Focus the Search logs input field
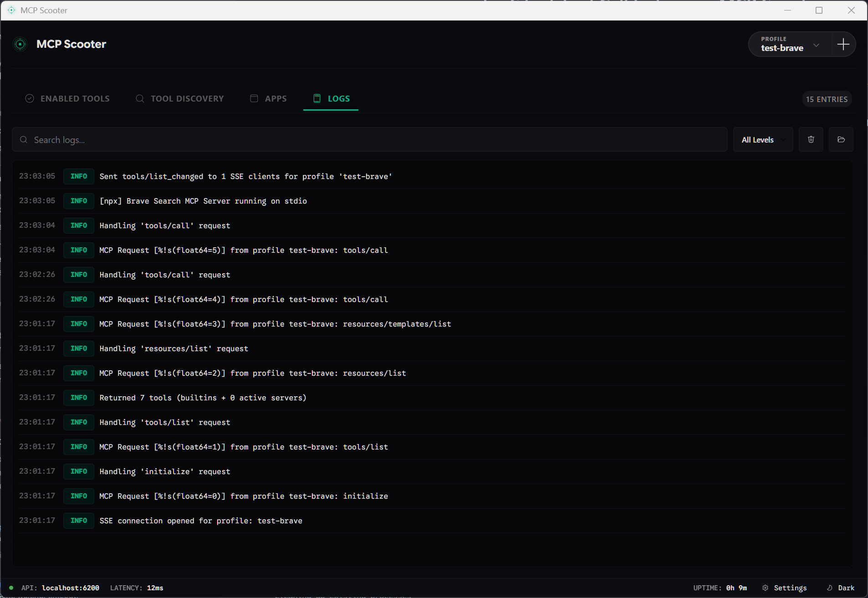 369,139
